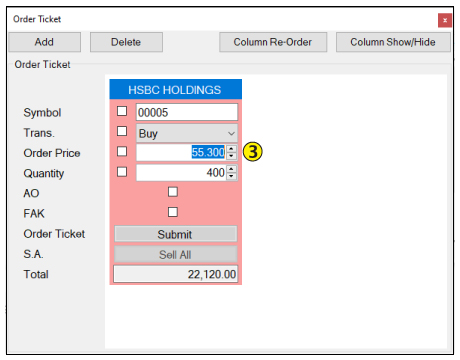The width and height of the screenshot is (460, 360).
Task: Enable the FAK checkbox
Action: click(x=173, y=212)
